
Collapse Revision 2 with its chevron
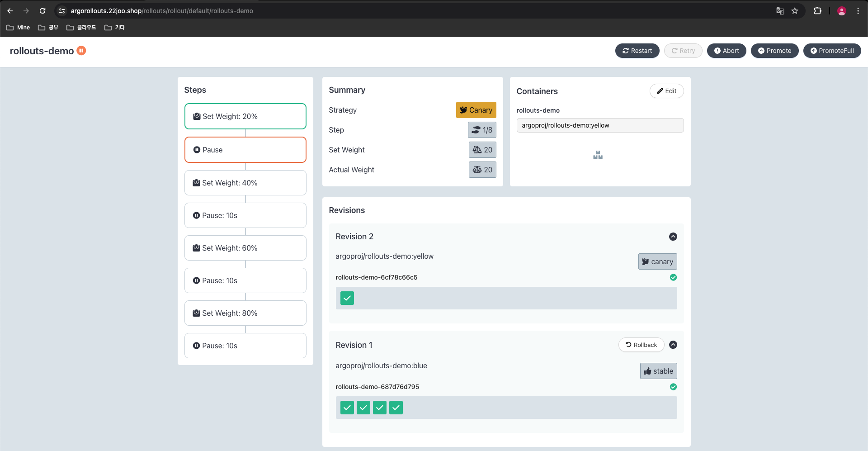(x=673, y=237)
